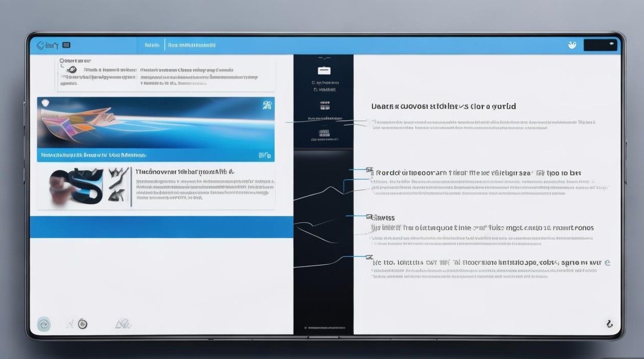
Task: Click the curly hook icon at bottom right
Action: [609, 324]
